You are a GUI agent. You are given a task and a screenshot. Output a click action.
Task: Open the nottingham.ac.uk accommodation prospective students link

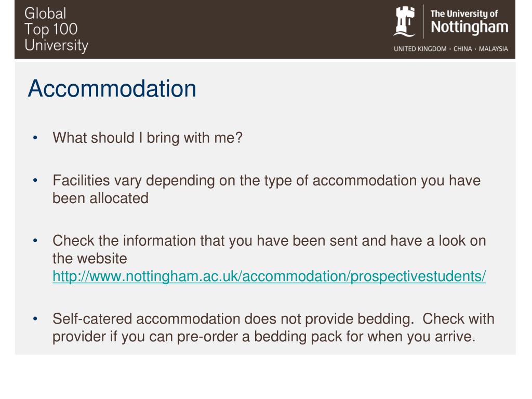[269, 276]
